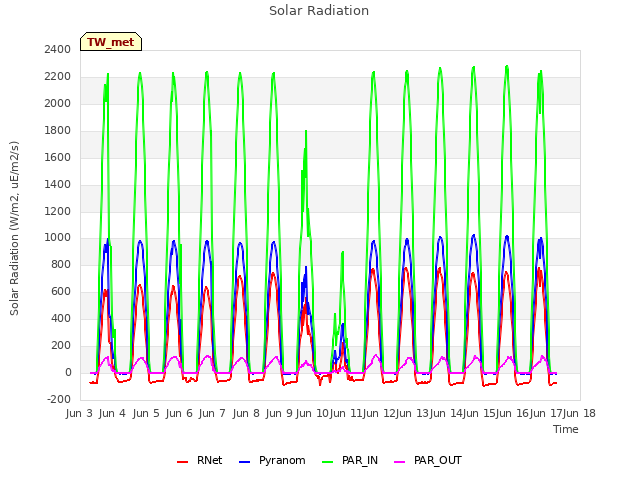Click the 600 y-axis tick label
The height and width of the screenshot is (480, 640).
(x=61, y=291)
